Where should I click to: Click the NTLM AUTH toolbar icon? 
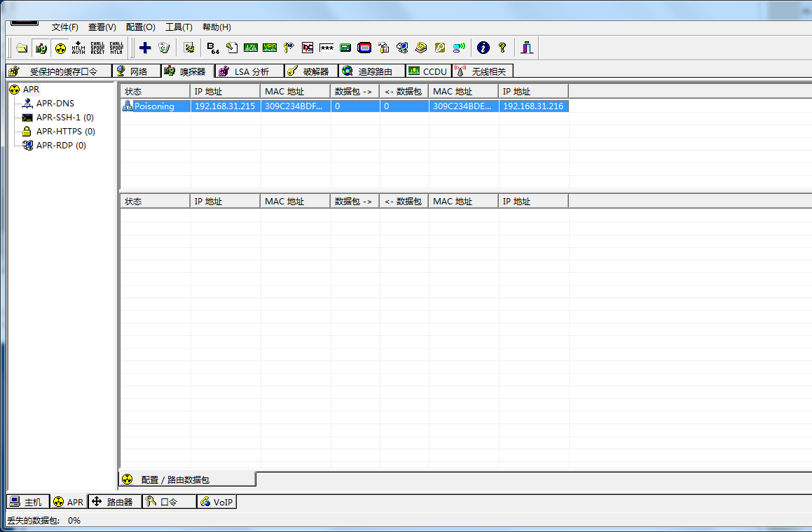(78, 48)
